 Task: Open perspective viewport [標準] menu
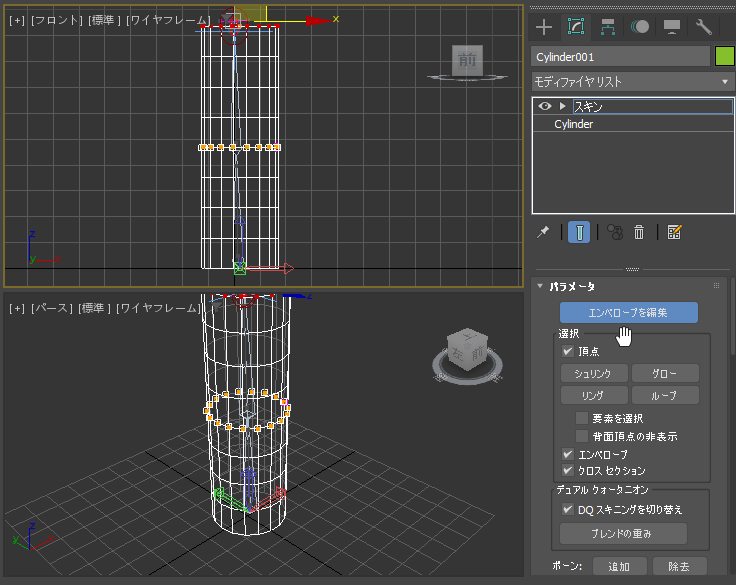point(94,308)
